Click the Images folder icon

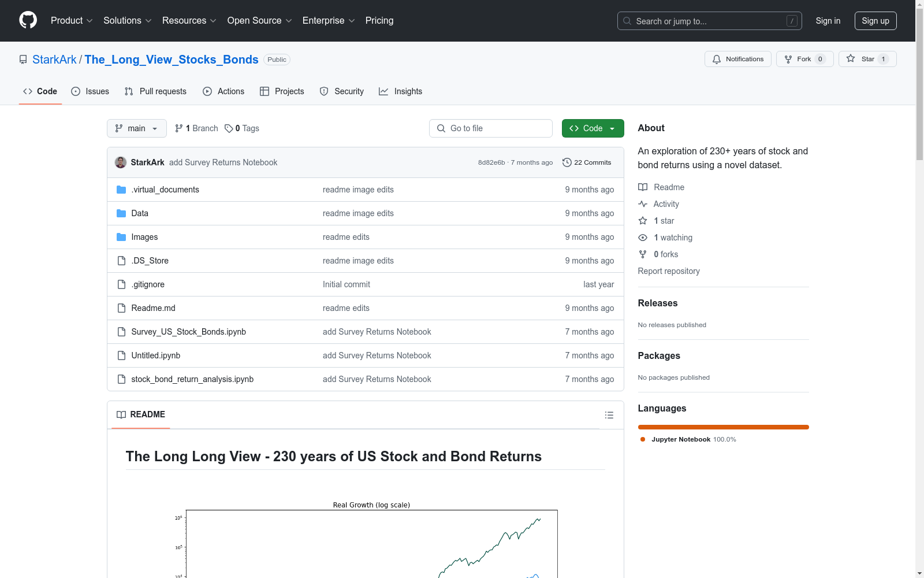121,237
